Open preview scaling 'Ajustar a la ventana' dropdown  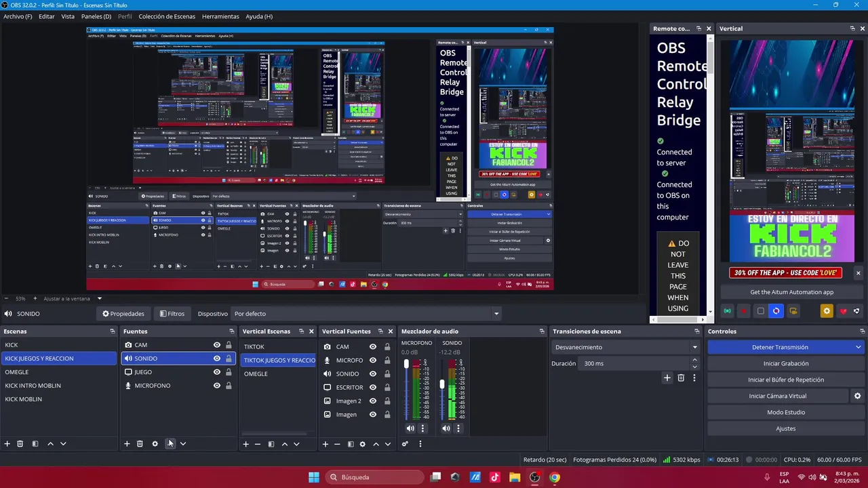pyautogui.click(x=99, y=298)
